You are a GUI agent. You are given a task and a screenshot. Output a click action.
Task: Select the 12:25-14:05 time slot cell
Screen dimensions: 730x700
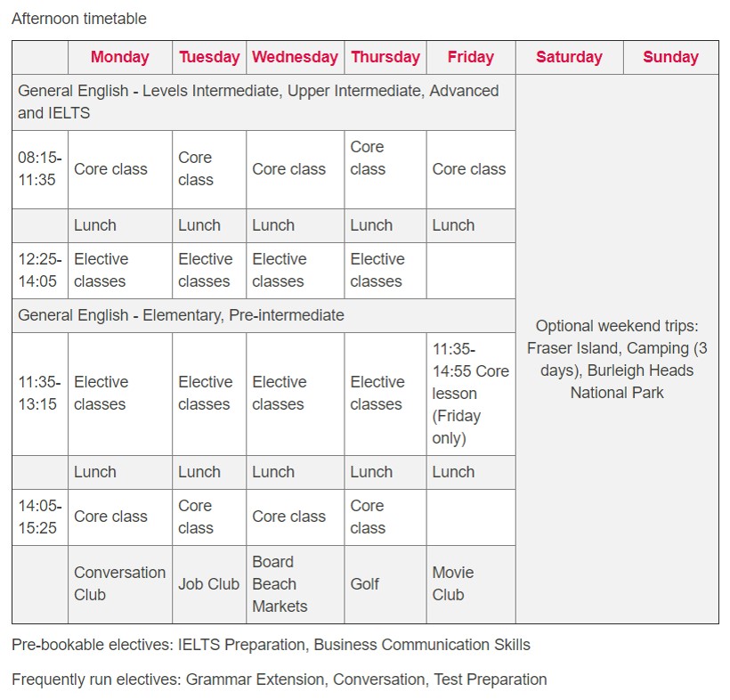point(40,271)
